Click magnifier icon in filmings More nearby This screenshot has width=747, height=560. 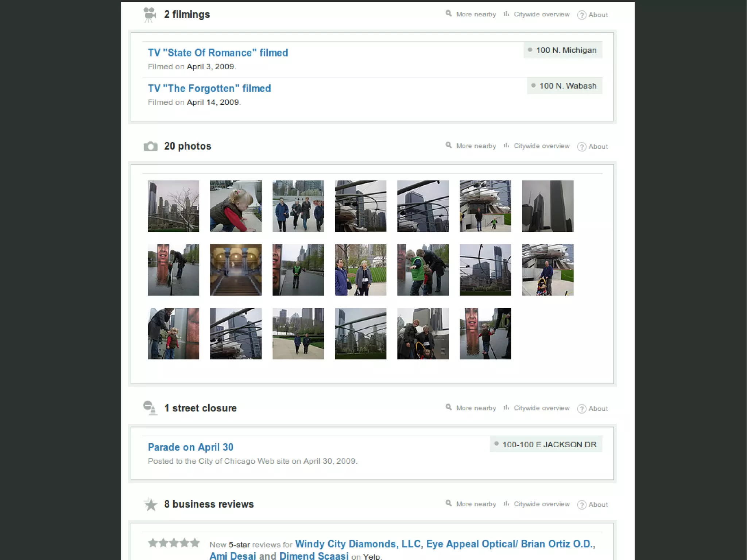click(x=449, y=14)
